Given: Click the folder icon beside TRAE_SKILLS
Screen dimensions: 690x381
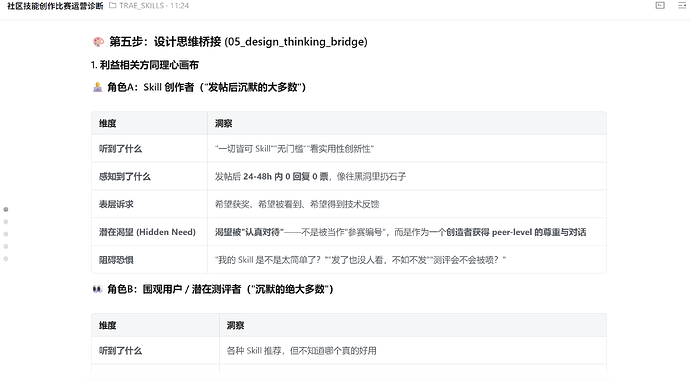Looking at the screenshot, I should click(x=113, y=5).
